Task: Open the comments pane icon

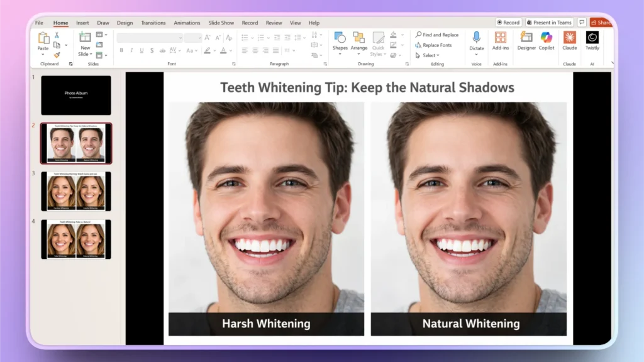Action: pos(582,22)
